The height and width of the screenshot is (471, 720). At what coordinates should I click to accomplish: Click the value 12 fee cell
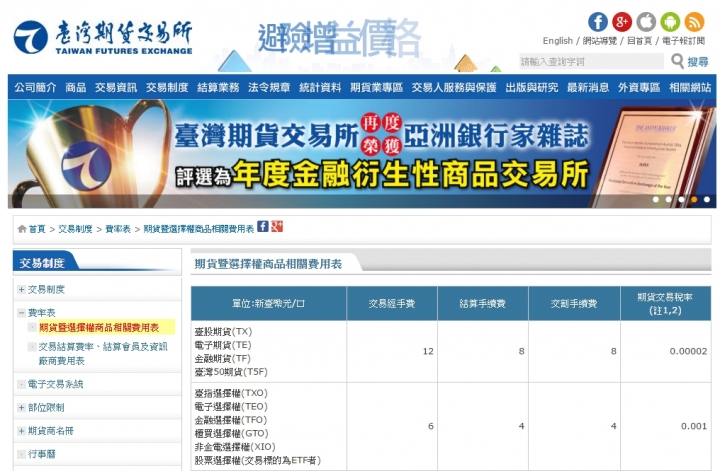tap(392, 351)
